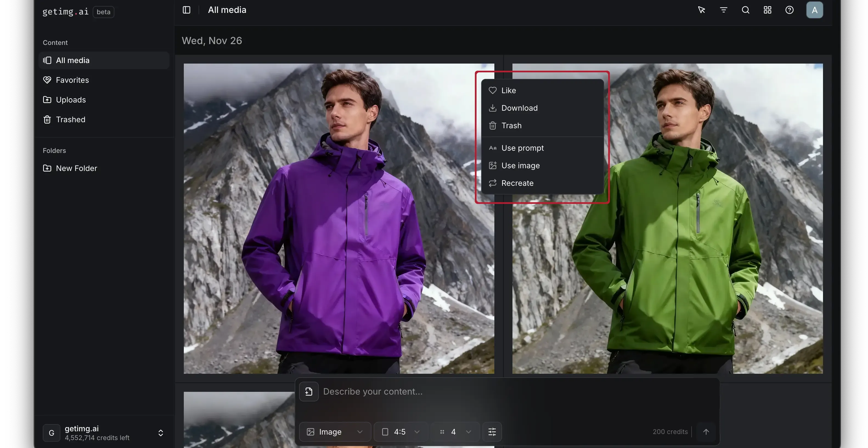Select the cursor tool in the top bar
Image resolution: width=868 pixels, height=448 pixels.
pos(701,10)
